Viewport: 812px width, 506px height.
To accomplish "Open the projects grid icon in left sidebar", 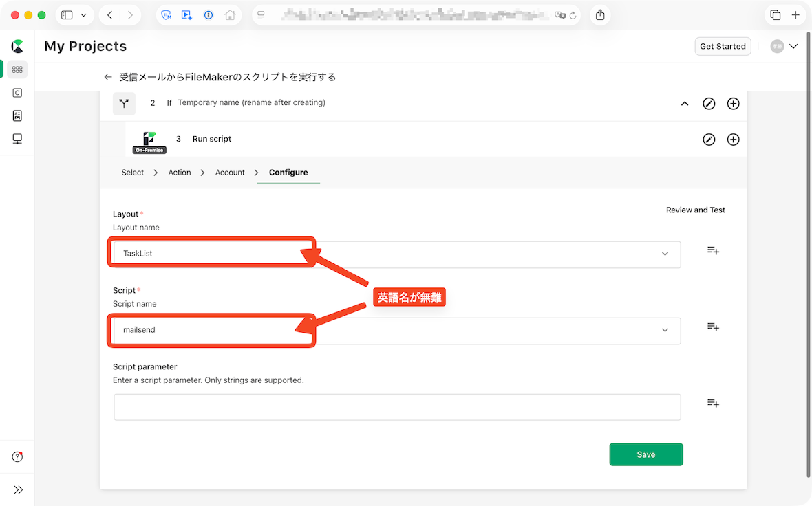I will tap(18, 69).
